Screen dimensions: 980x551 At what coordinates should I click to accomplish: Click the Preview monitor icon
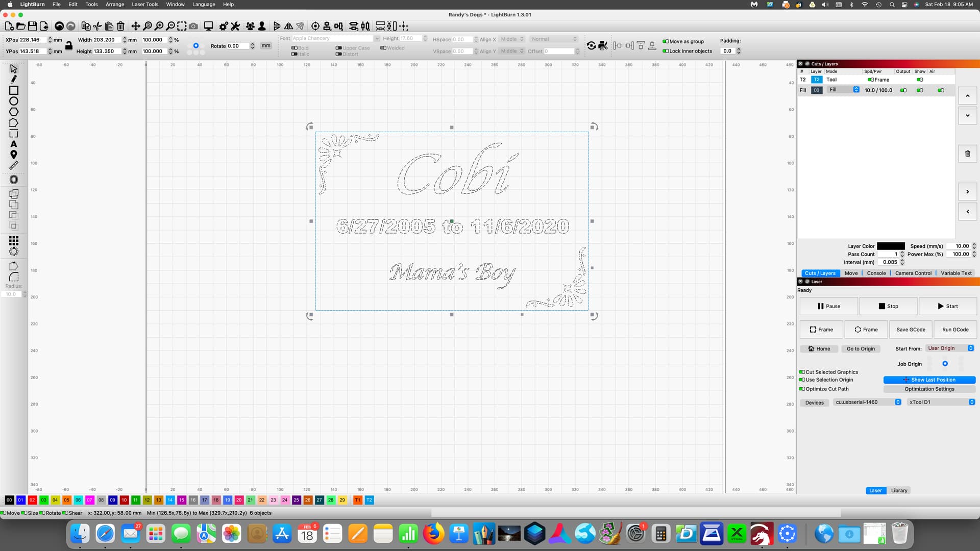(208, 26)
